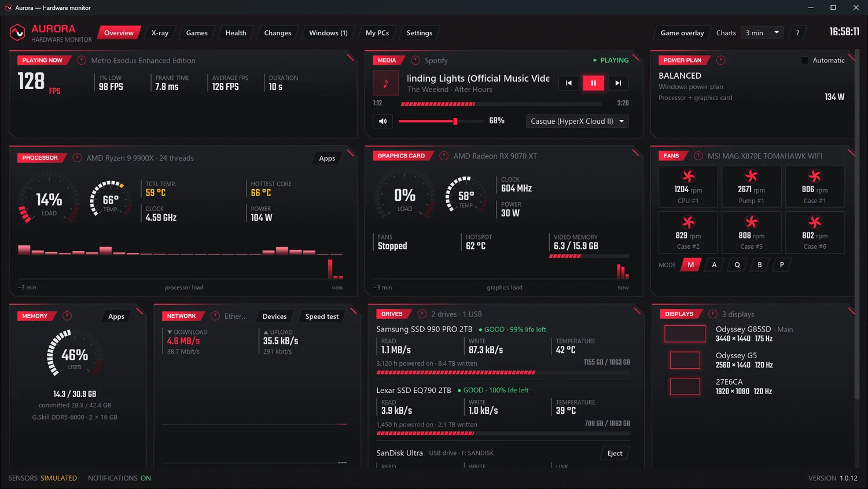
Task: Open Apps in the Processor panel
Action: (x=327, y=158)
